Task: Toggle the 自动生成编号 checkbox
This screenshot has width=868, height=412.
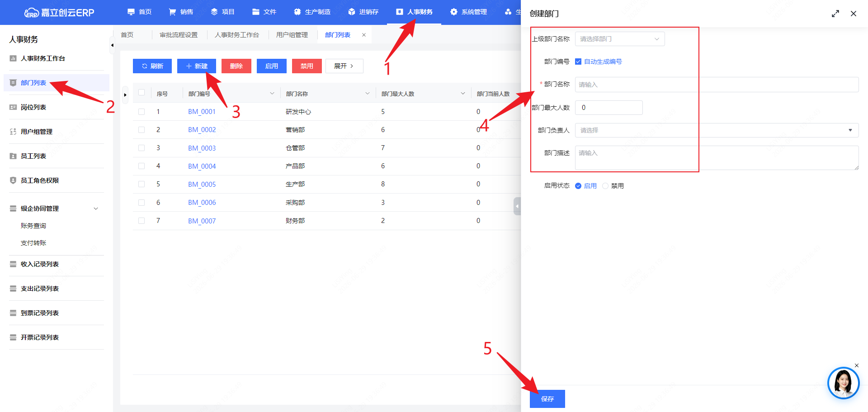Action: [x=578, y=62]
